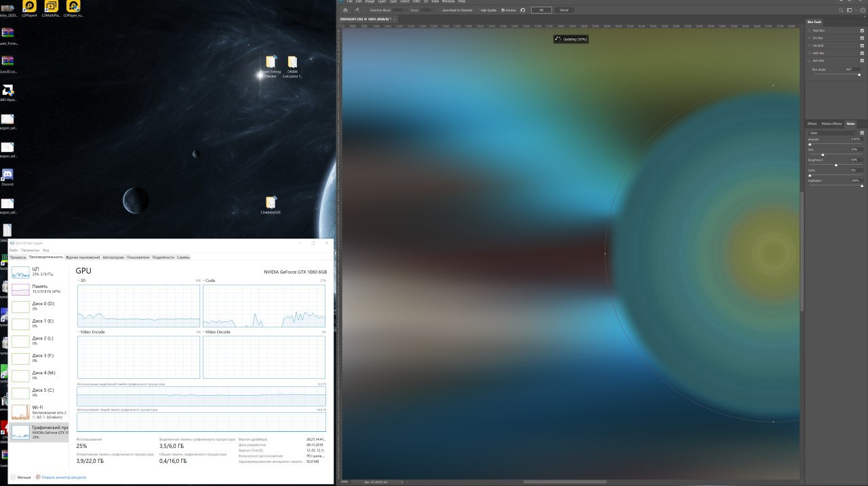
Task: Select the blur pin tool icon in options bar
Action: point(357,10)
